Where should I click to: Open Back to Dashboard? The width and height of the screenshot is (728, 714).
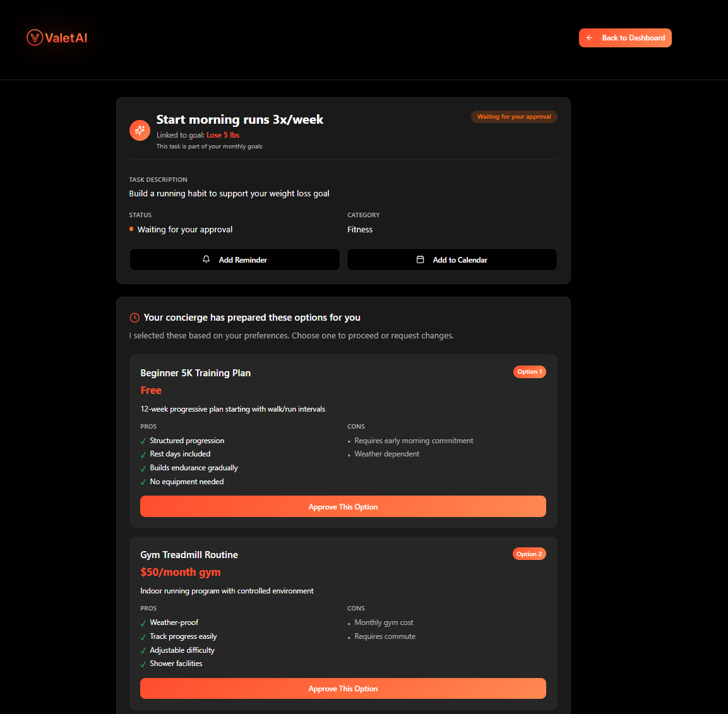625,38
